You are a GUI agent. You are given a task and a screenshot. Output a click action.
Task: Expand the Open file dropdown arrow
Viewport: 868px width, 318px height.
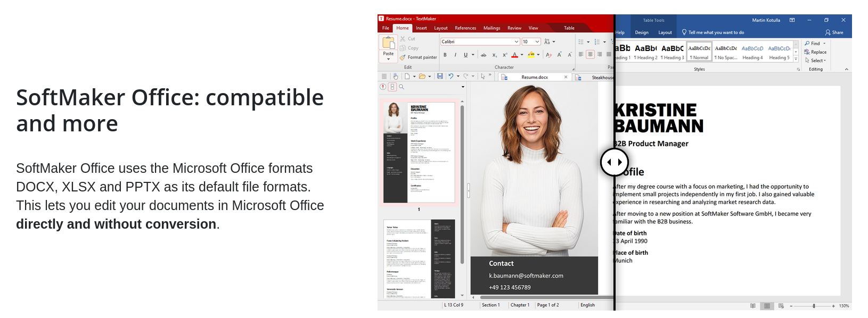(x=430, y=76)
